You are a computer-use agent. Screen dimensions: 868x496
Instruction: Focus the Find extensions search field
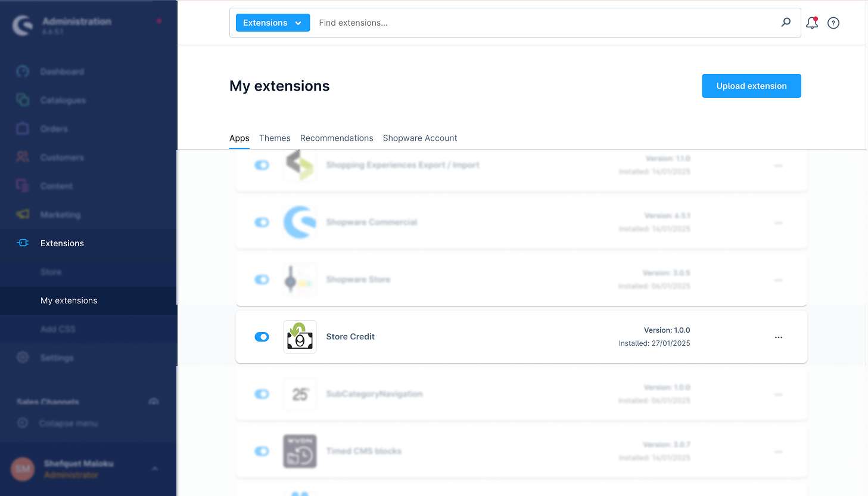(x=542, y=23)
